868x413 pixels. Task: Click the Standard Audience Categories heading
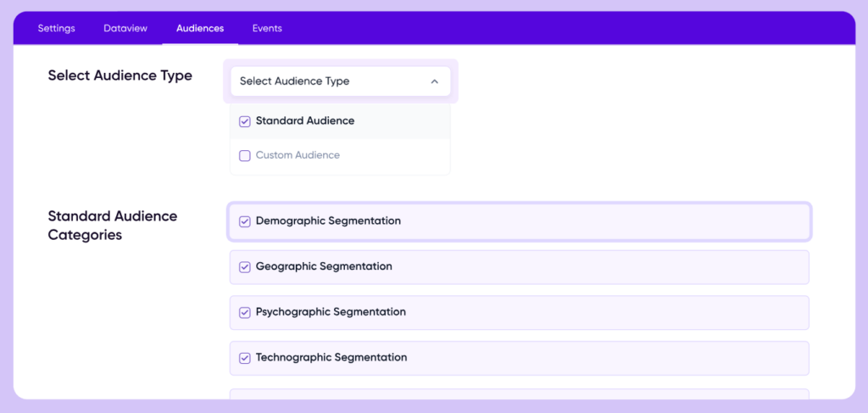click(x=113, y=226)
